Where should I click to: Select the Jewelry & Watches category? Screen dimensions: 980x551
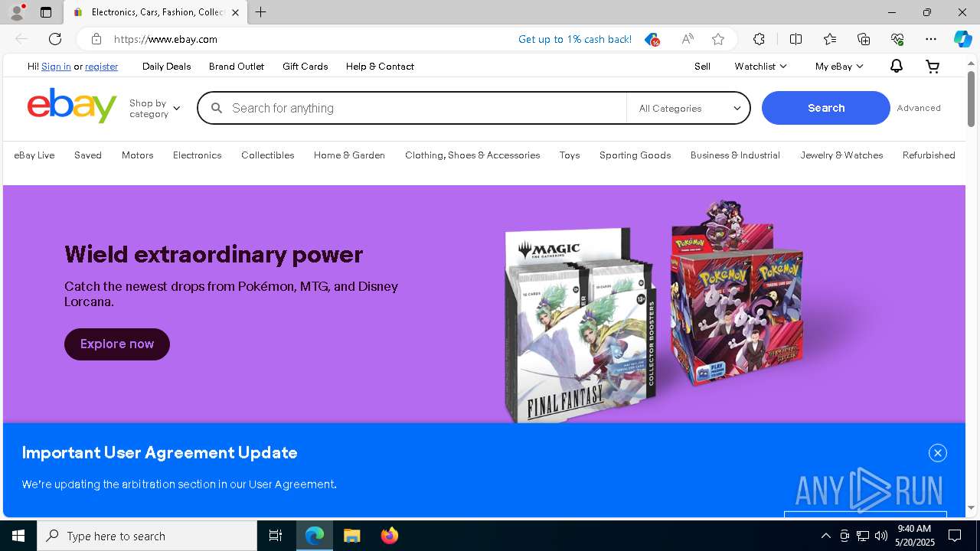(x=841, y=155)
